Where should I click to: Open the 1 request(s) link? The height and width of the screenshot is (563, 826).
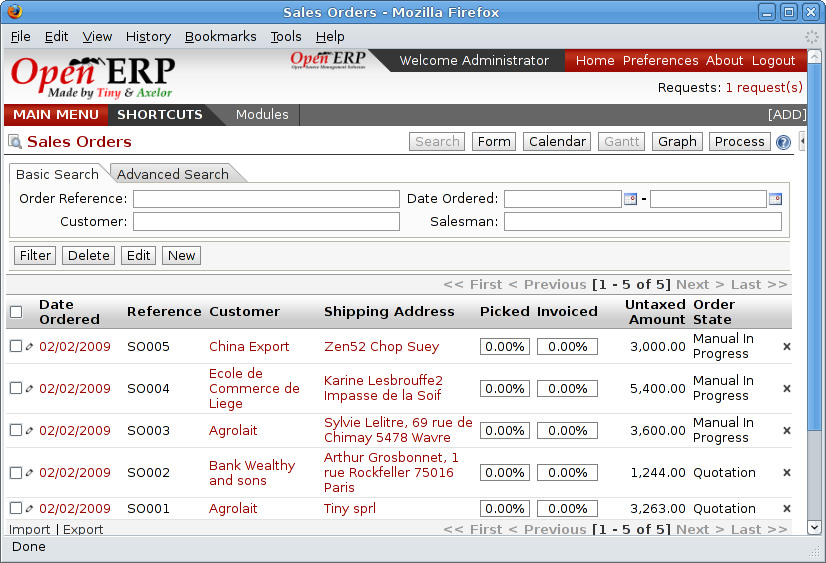(764, 87)
